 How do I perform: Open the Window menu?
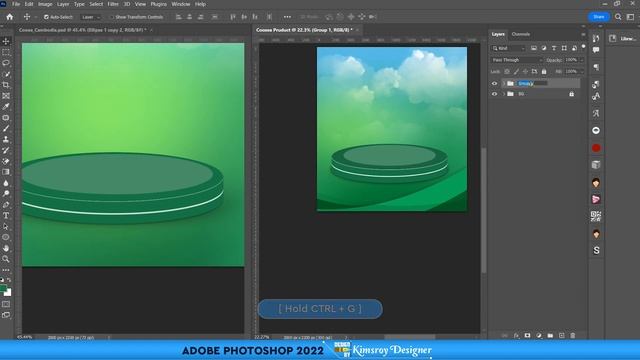pos(180,4)
